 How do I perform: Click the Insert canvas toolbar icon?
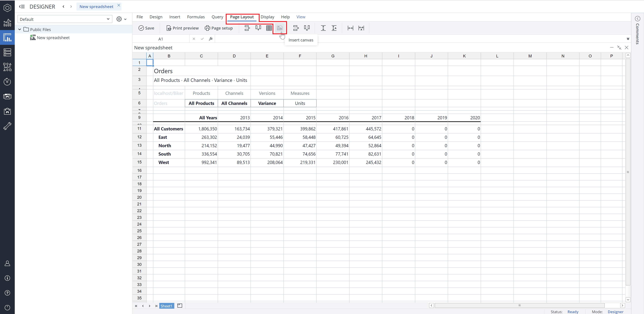[280, 28]
